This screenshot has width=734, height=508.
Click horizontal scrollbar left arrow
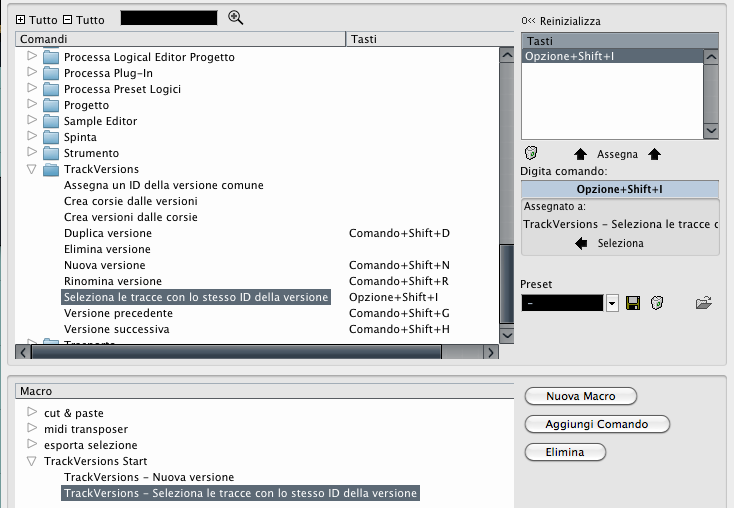(23, 352)
